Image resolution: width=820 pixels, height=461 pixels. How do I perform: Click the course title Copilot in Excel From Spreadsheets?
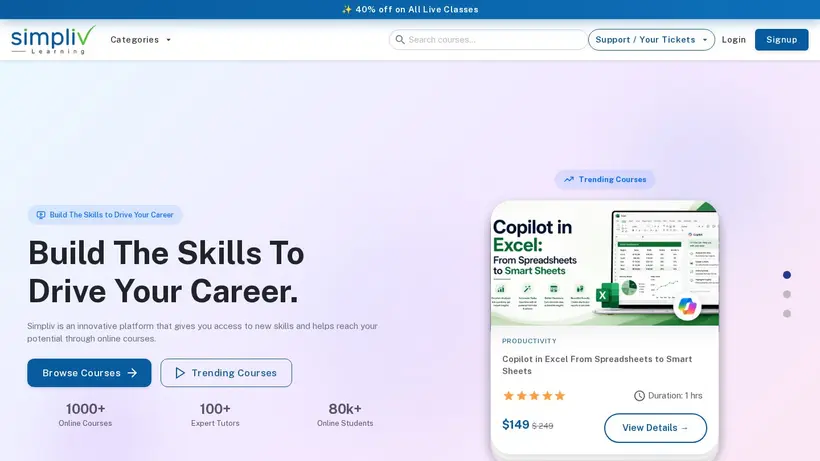[597, 365]
